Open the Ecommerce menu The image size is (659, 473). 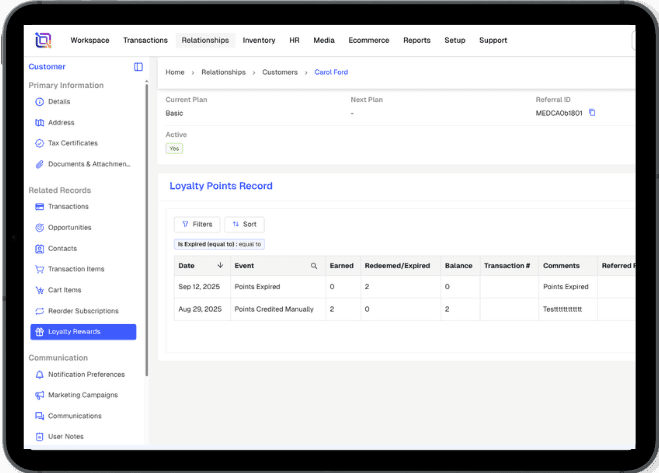coord(370,41)
